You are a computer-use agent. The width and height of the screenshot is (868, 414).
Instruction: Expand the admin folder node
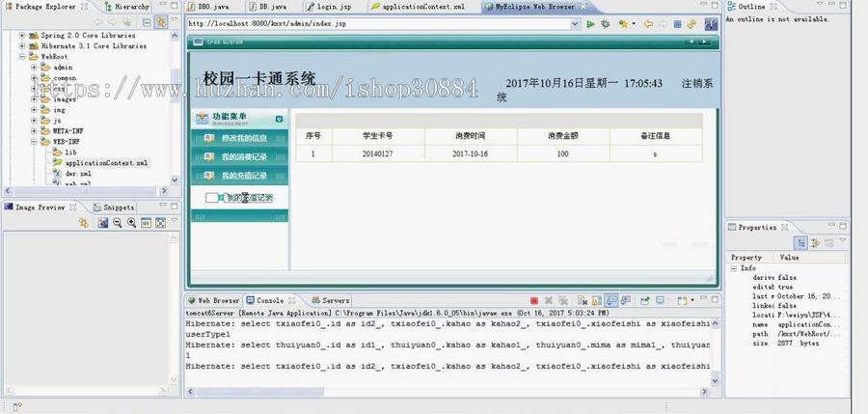point(34,67)
